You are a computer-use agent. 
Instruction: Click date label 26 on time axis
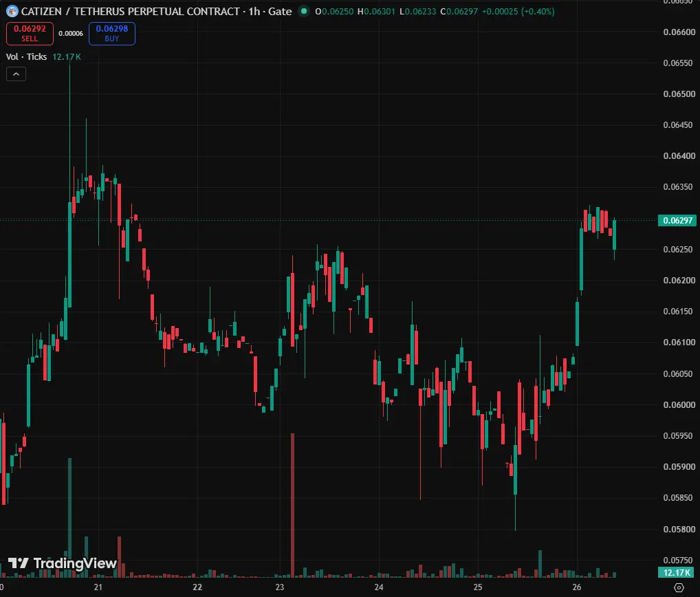577,587
